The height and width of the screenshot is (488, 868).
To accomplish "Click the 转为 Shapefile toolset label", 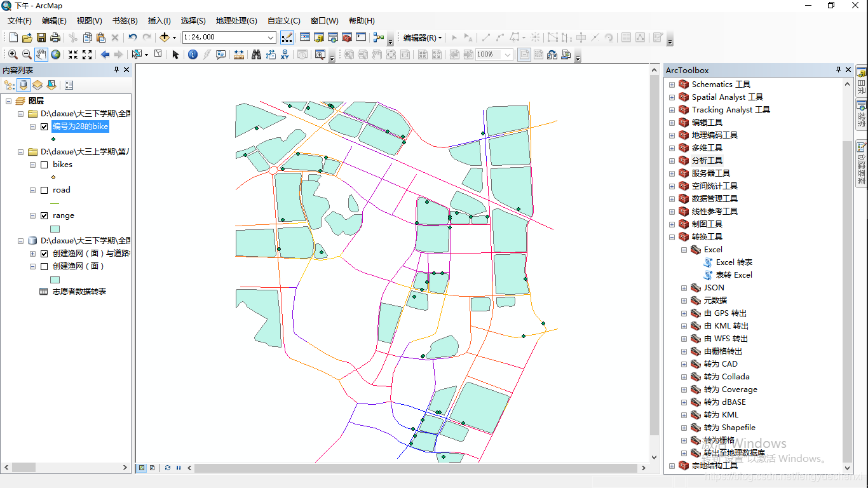I will tap(729, 428).
